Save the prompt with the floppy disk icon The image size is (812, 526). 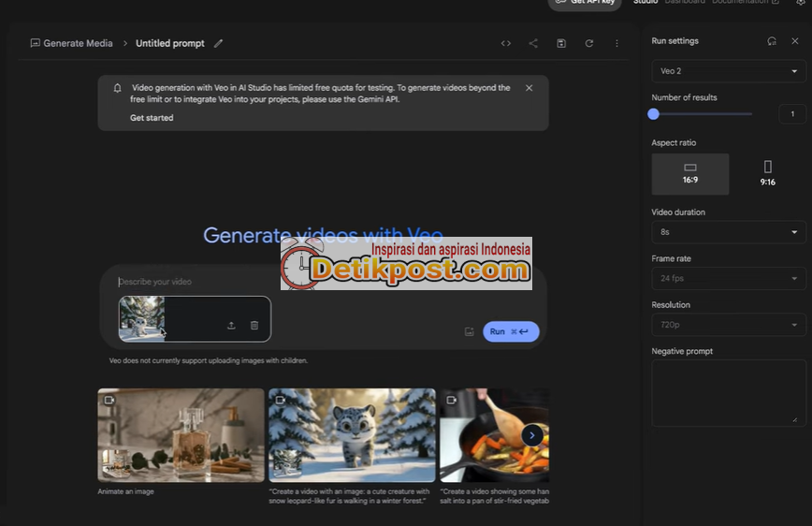click(561, 43)
